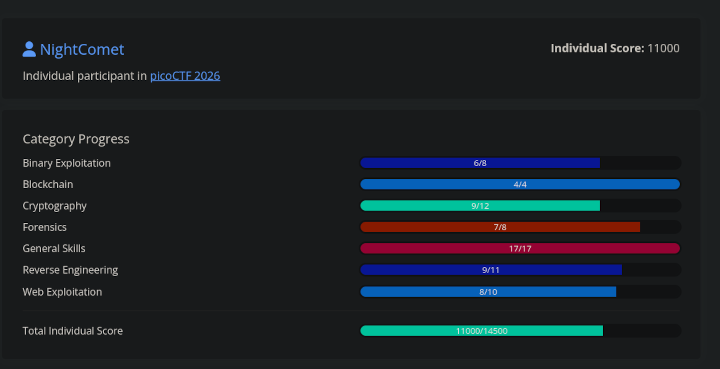Click the General Skills category label
The height and width of the screenshot is (369, 720).
tap(54, 248)
